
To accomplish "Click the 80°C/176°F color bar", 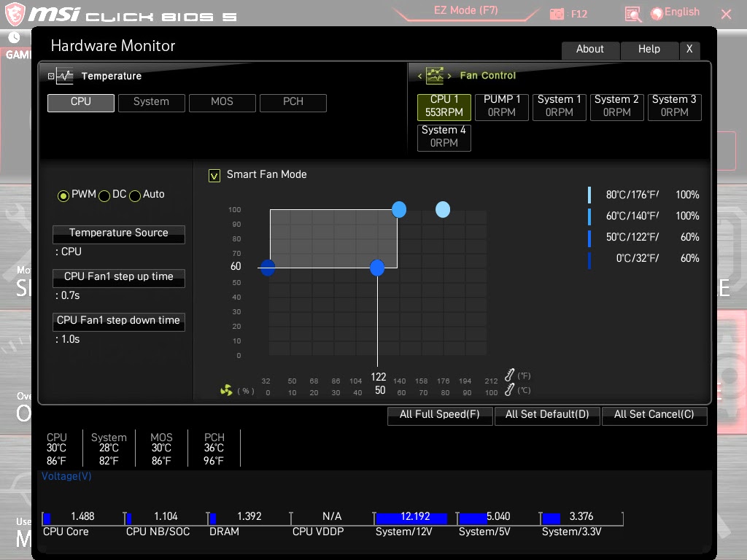I will pyautogui.click(x=589, y=195).
